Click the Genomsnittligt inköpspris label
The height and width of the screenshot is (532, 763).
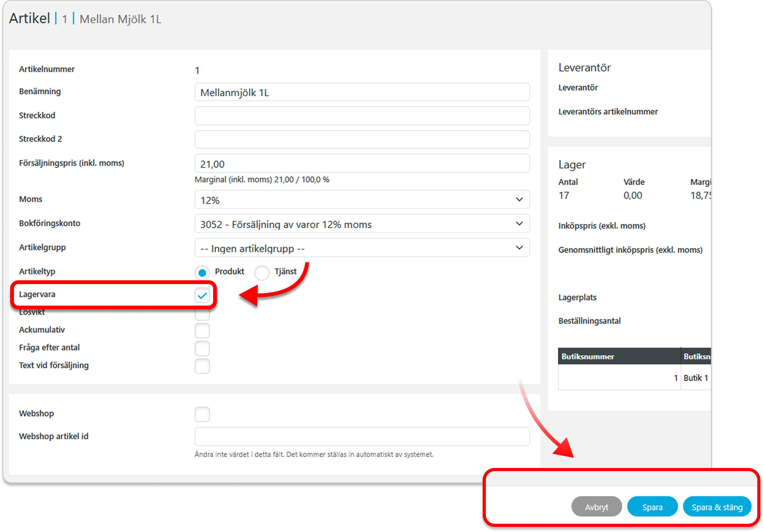[630, 250]
